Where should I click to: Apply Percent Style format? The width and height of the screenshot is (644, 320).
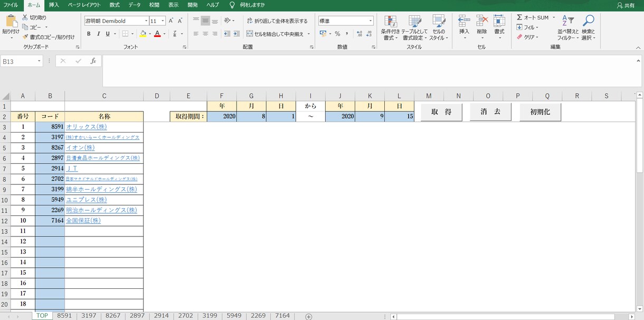point(338,34)
